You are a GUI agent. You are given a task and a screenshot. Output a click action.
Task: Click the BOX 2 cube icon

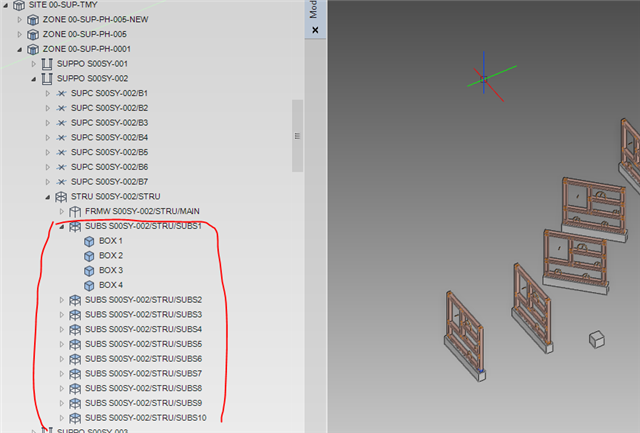(89, 256)
